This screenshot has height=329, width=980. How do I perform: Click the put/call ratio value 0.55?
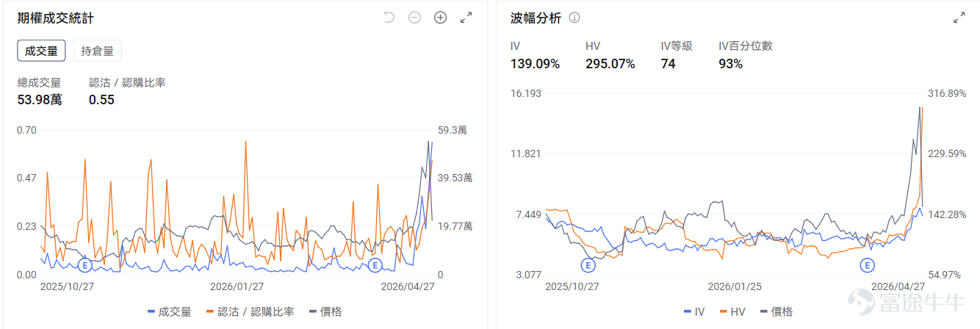coord(101,100)
